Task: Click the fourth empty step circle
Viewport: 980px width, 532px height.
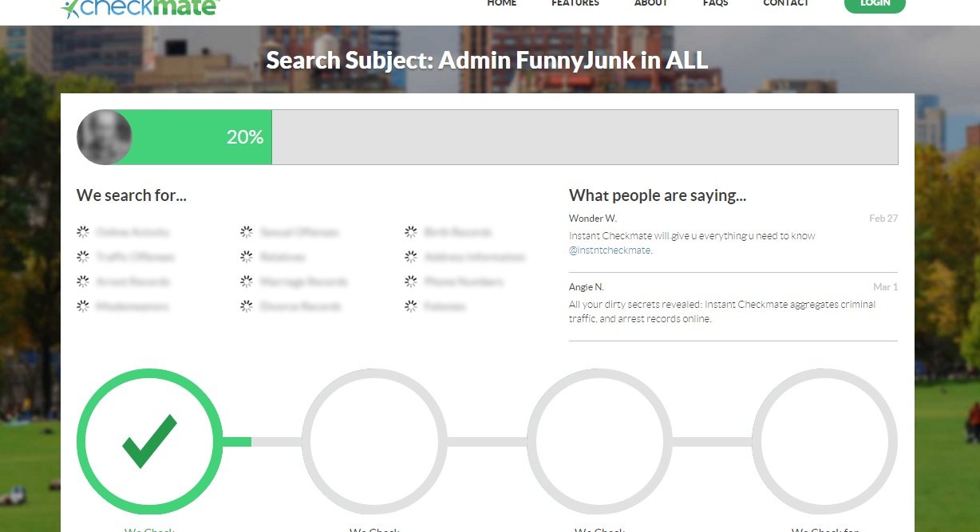Action: [x=824, y=441]
